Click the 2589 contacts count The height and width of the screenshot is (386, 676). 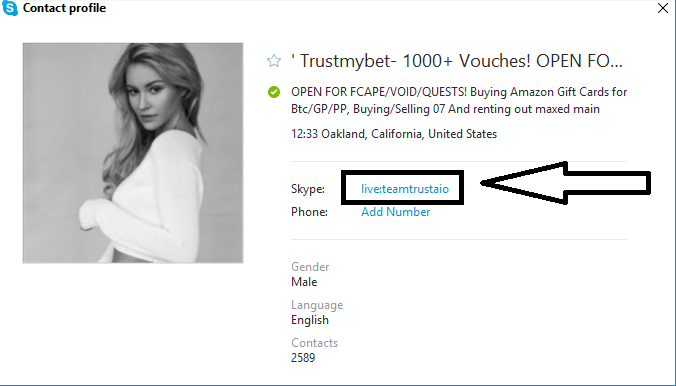click(303, 358)
